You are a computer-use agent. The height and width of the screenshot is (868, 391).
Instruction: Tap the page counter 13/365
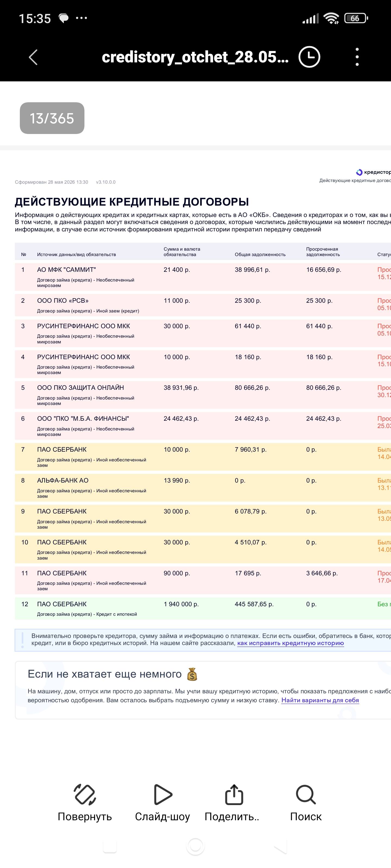point(52,118)
